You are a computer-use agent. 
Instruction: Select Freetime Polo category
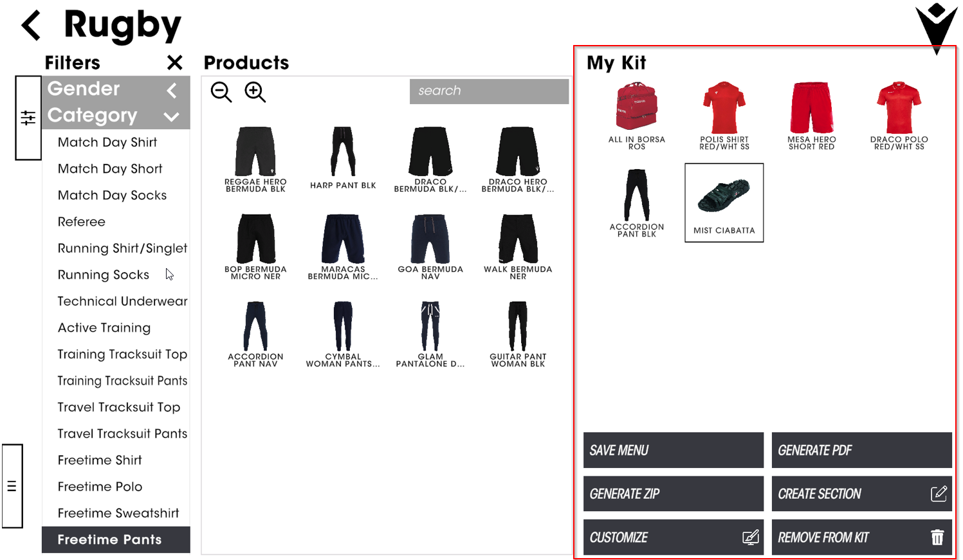pyautogui.click(x=100, y=487)
